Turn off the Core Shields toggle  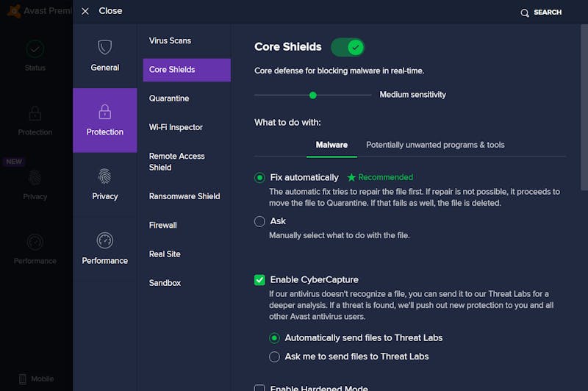click(x=347, y=47)
